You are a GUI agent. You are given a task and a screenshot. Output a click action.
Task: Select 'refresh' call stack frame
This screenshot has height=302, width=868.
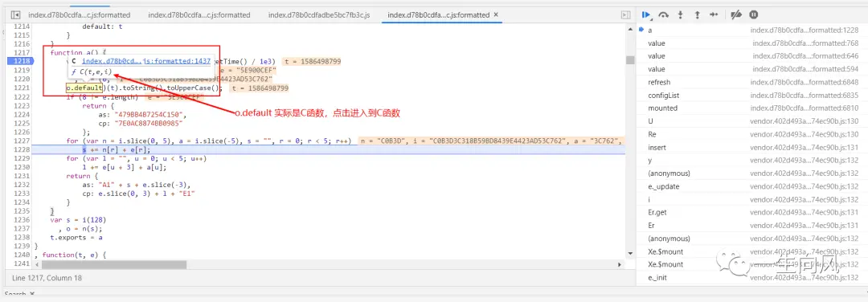click(751, 83)
